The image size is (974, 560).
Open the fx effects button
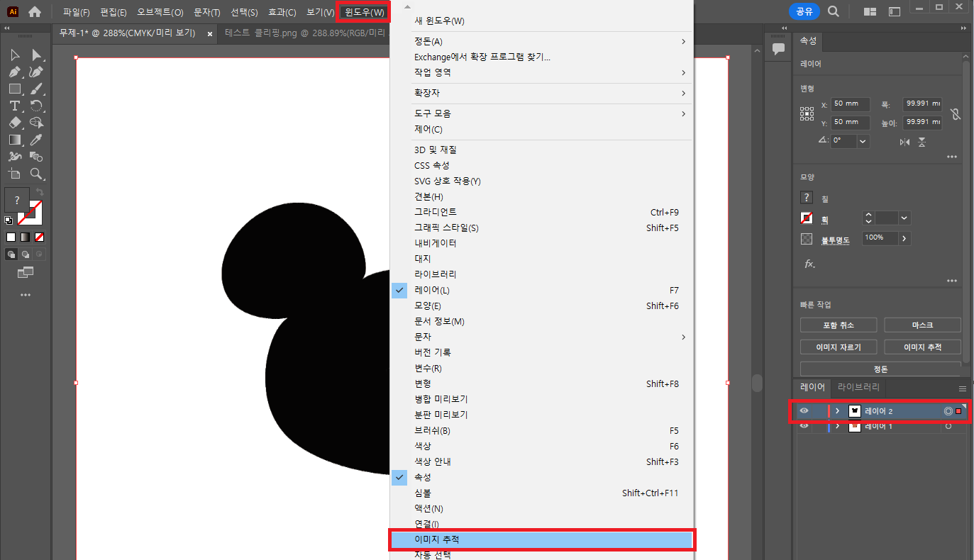[x=809, y=264]
